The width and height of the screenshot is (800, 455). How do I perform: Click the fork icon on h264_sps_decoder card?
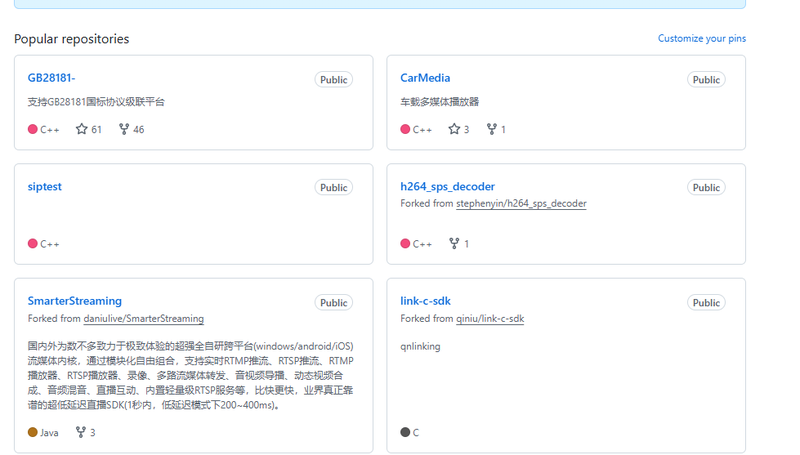pos(454,244)
